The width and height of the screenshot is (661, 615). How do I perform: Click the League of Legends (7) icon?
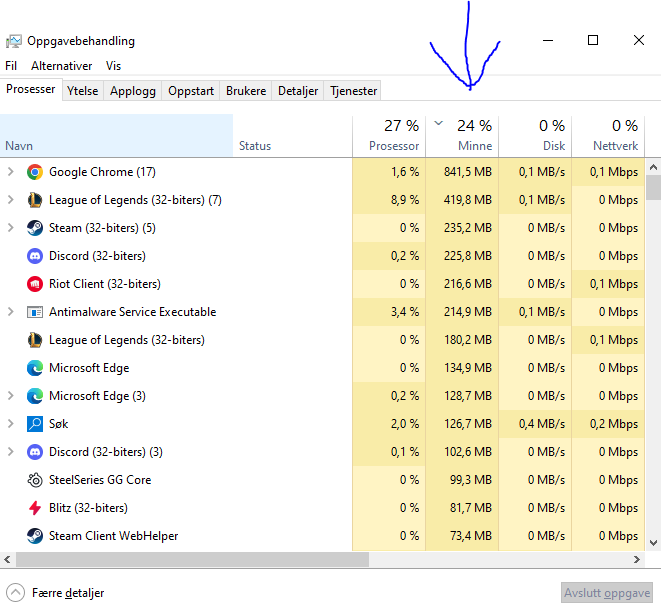35,200
